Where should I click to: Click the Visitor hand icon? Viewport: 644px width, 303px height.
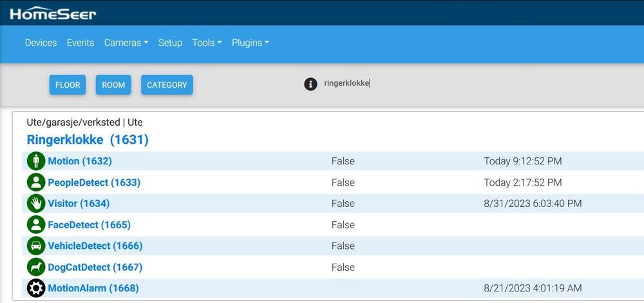[36, 204]
